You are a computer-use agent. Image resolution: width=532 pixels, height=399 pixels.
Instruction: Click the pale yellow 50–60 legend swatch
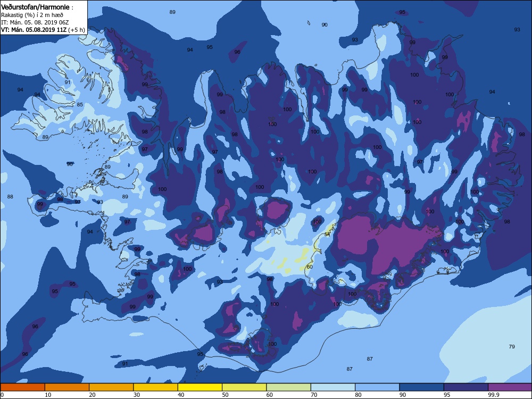coord(244,387)
